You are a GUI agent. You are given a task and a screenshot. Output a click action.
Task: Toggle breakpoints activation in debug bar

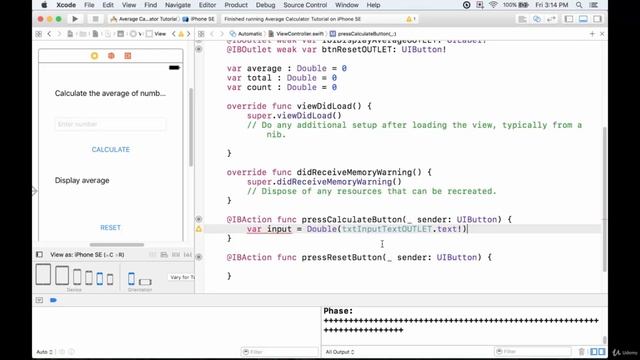click(x=53, y=300)
